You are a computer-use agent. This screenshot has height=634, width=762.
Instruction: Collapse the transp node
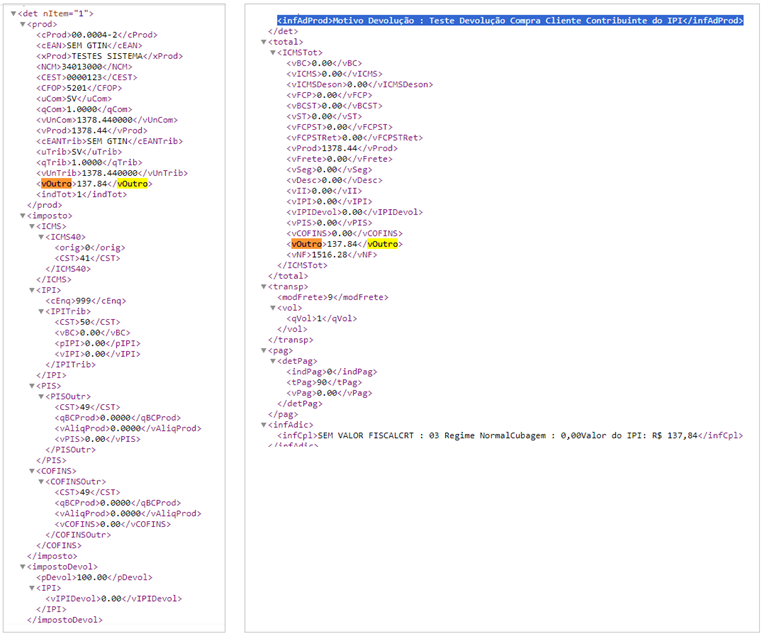coord(264,286)
